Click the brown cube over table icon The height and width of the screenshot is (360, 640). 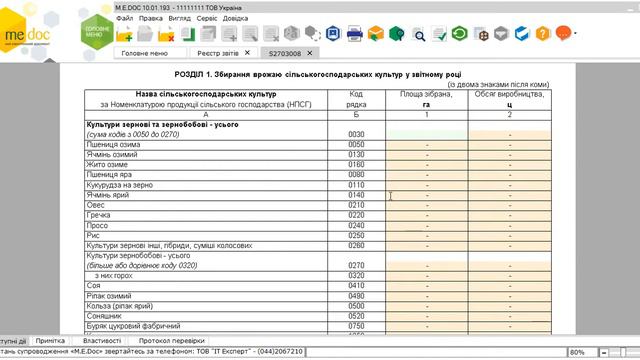tap(481, 34)
